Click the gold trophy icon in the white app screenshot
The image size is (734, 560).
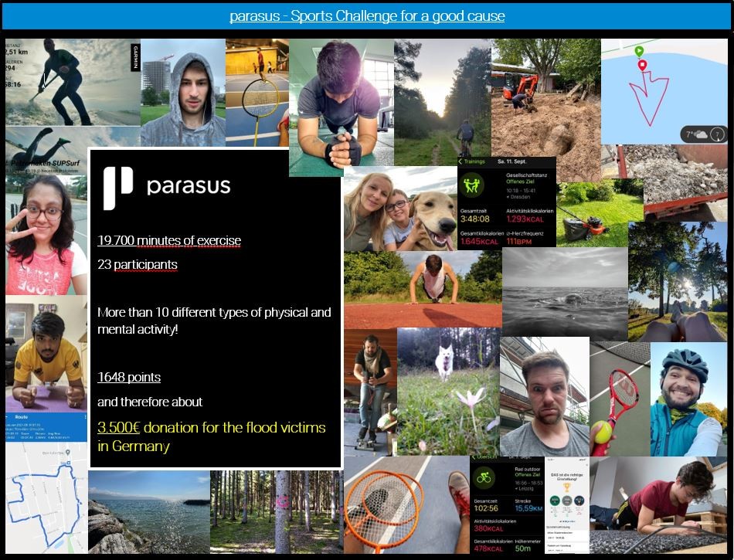coord(566,487)
